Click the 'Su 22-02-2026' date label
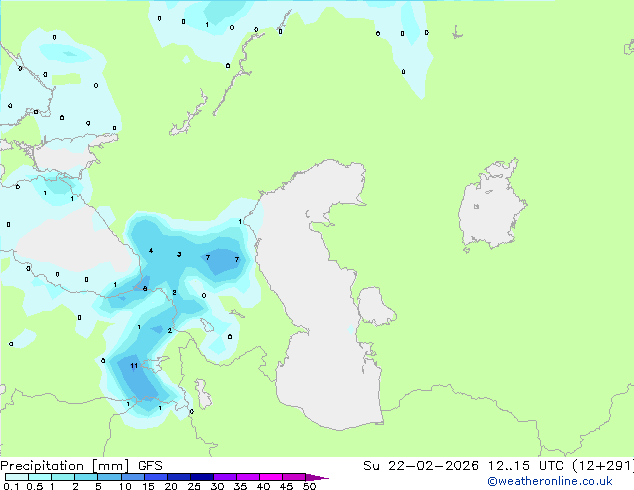Viewport: 634px width, 490px height. coord(421,466)
